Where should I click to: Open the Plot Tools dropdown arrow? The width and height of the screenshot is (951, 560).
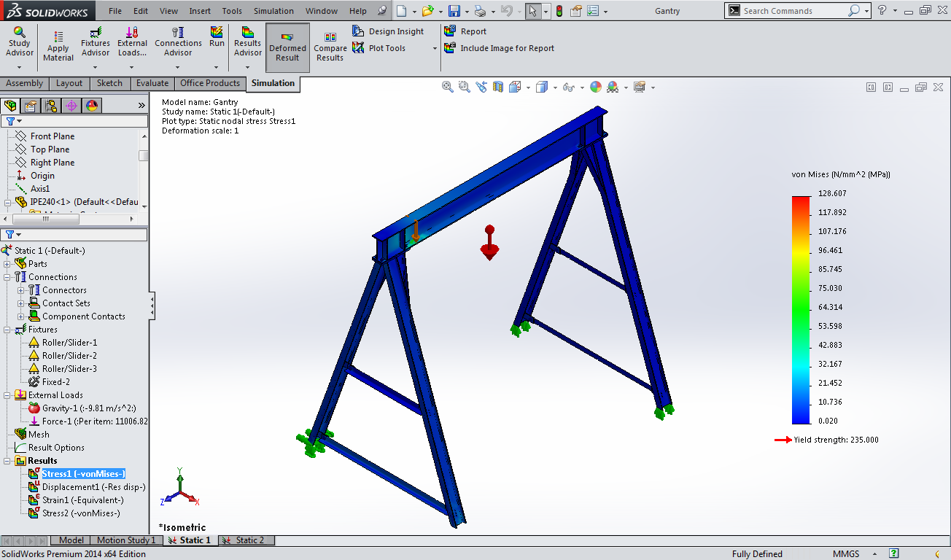435,49
